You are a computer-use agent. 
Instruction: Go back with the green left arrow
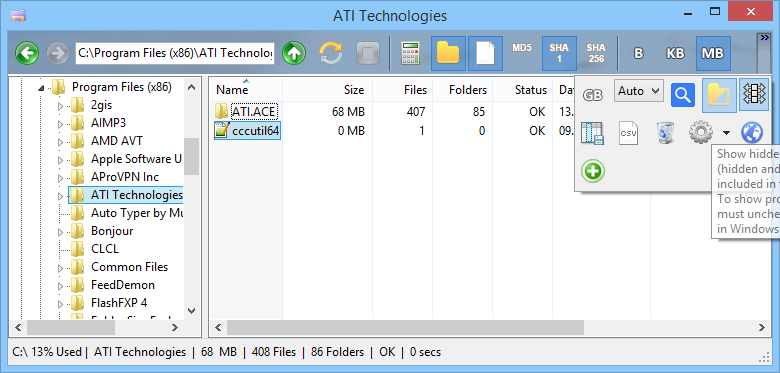coord(27,53)
